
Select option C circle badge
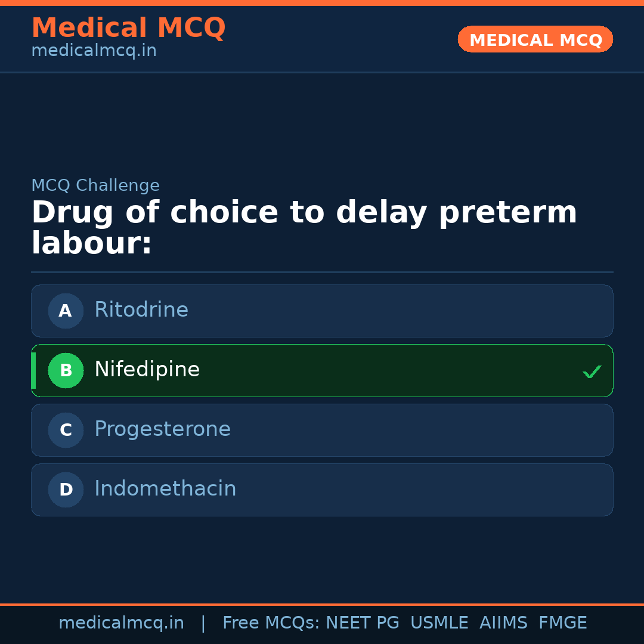(66, 430)
